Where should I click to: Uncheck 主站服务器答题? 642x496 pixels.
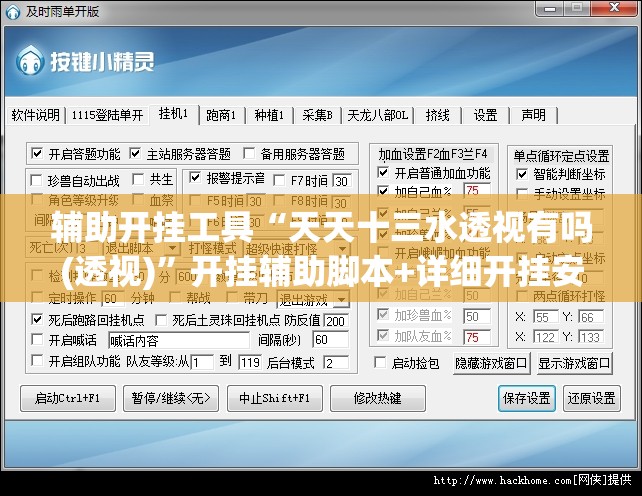click(x=135, y=154)
